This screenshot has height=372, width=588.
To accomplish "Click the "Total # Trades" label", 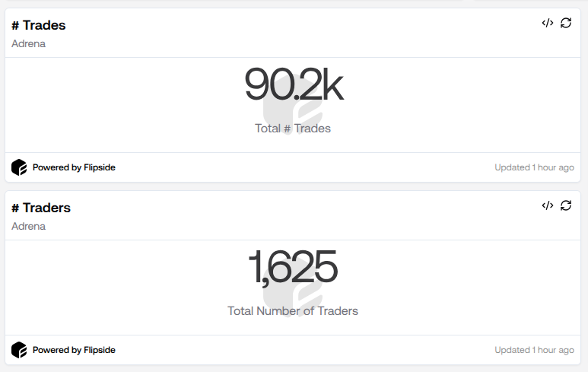I will 293,129.
